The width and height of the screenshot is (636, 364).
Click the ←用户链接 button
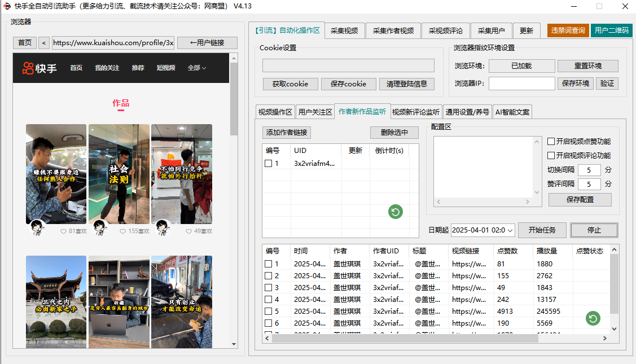[207, 43]
